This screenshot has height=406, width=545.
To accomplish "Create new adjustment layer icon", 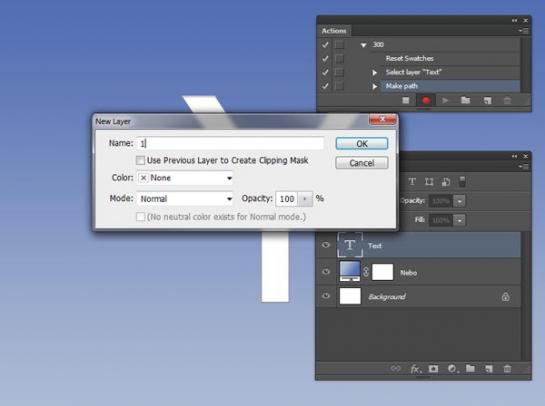I will coord(452,368).
